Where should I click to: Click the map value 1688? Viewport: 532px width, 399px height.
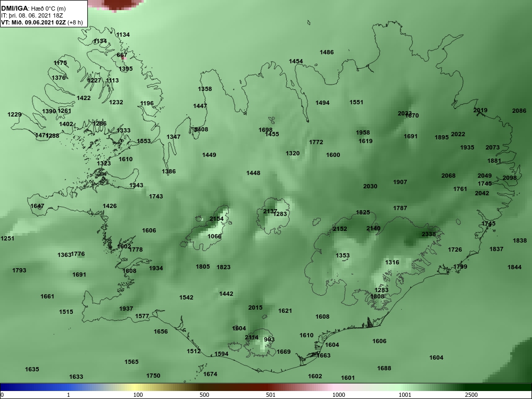(384, 368)
